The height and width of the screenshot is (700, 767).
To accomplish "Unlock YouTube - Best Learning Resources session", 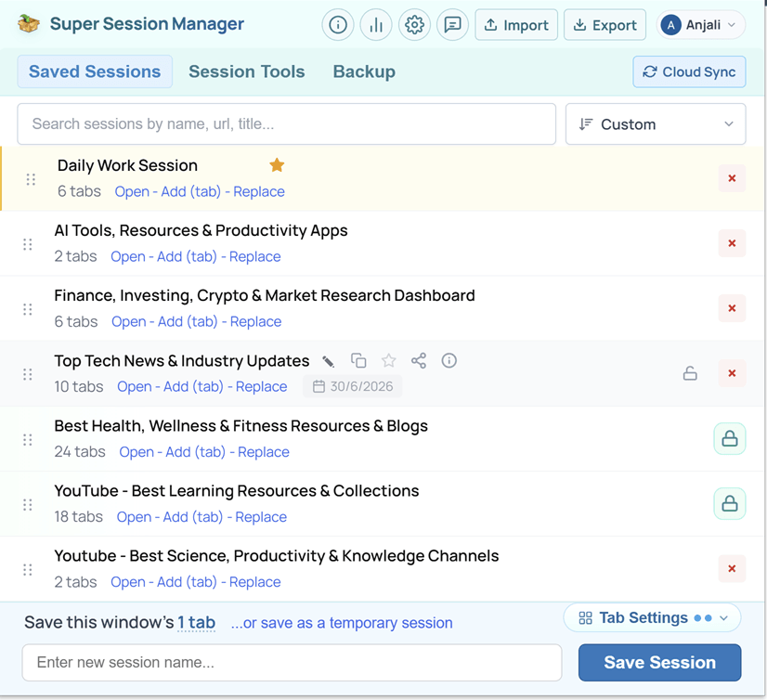I will coord(729,504).
